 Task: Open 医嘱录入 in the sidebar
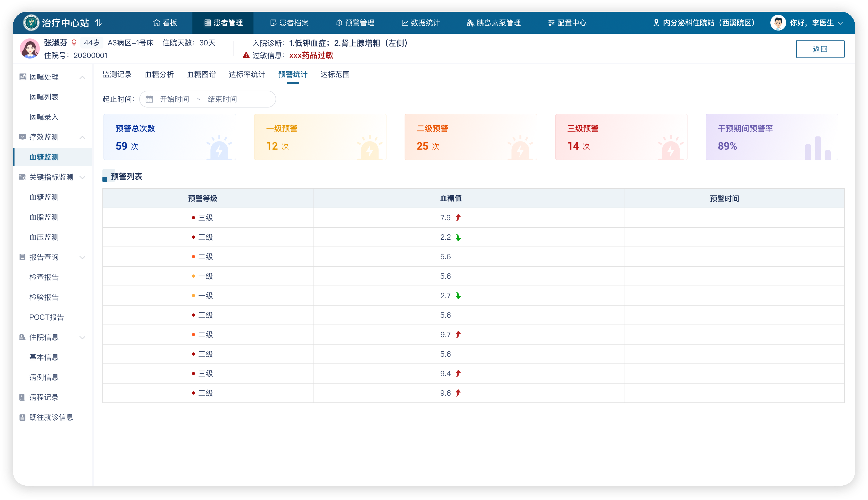coord(44,117)
